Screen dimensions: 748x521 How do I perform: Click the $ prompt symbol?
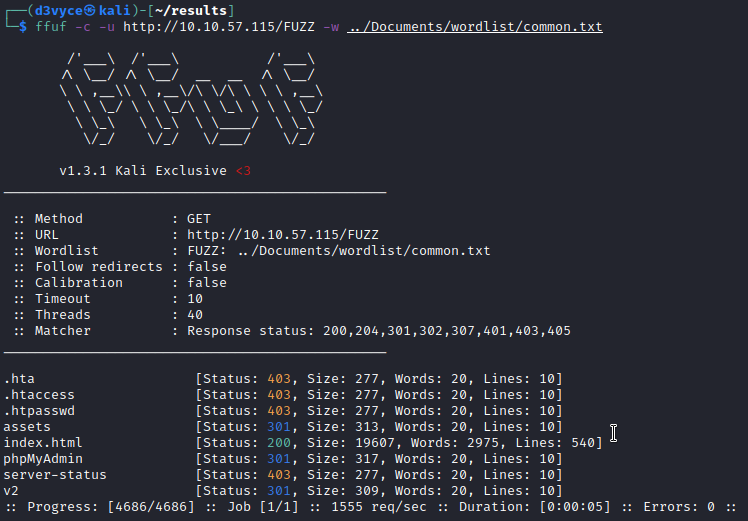(x=23, y=27)
